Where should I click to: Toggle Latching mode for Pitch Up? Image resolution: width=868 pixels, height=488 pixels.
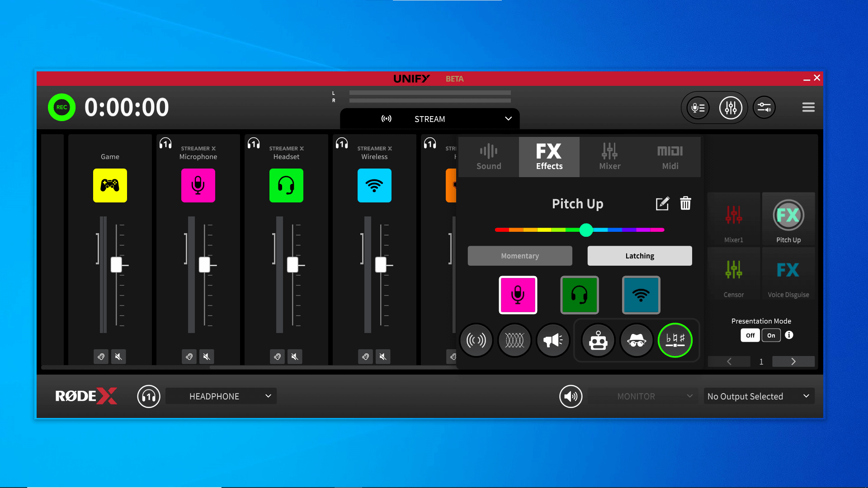click(639, 256)
